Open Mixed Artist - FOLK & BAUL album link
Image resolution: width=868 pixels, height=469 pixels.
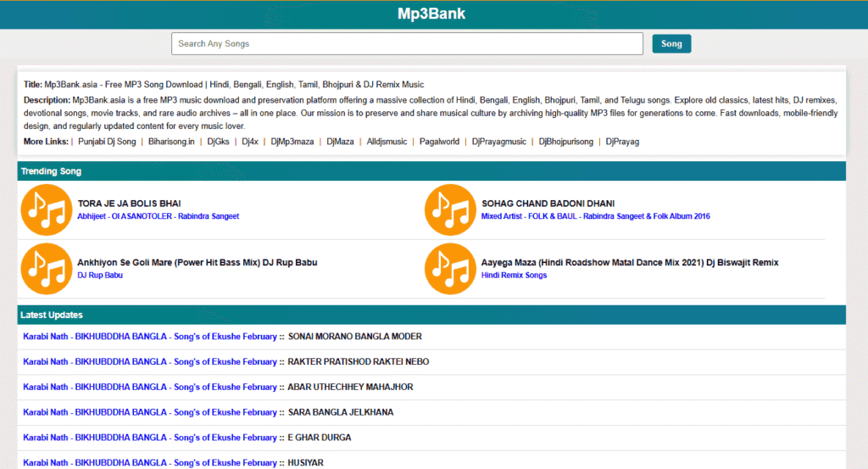[x=595, y=216]
